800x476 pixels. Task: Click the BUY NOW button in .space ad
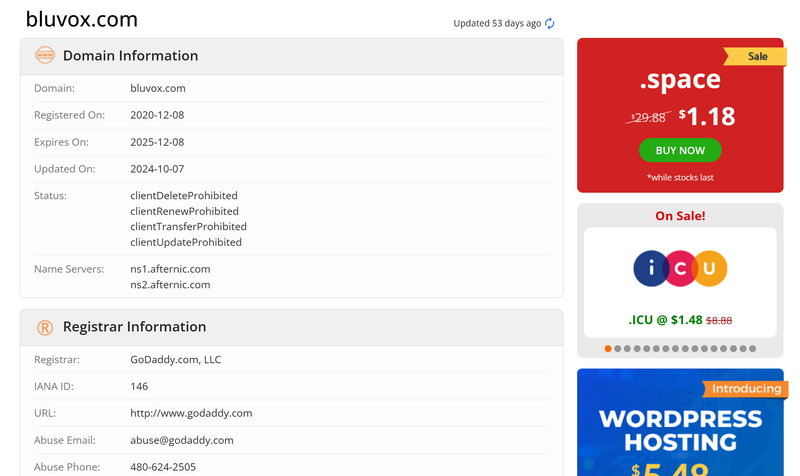[x=680, y=151]
